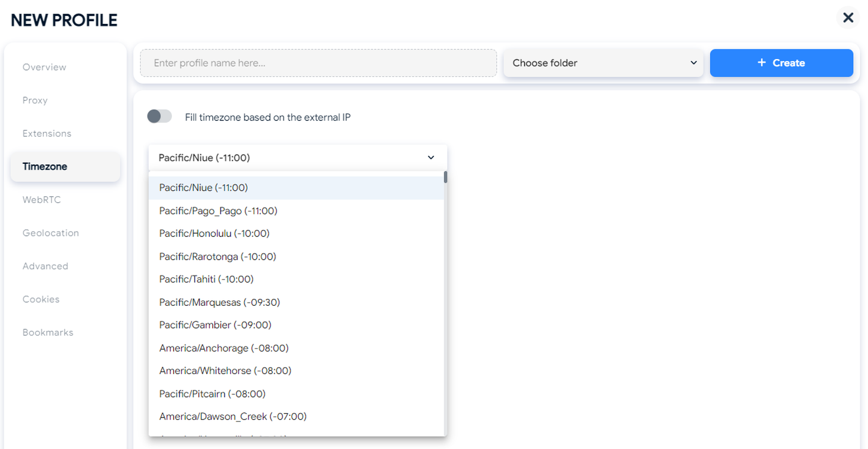
Task: Select Pacific/Rarotonga (-10:00) timezone
Action: [296, 256]
